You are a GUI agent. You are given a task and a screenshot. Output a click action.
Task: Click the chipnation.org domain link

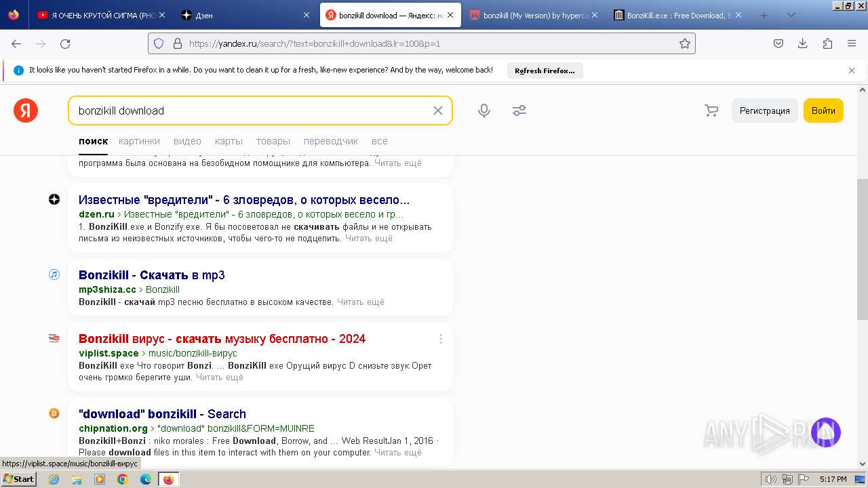point(113,428)
